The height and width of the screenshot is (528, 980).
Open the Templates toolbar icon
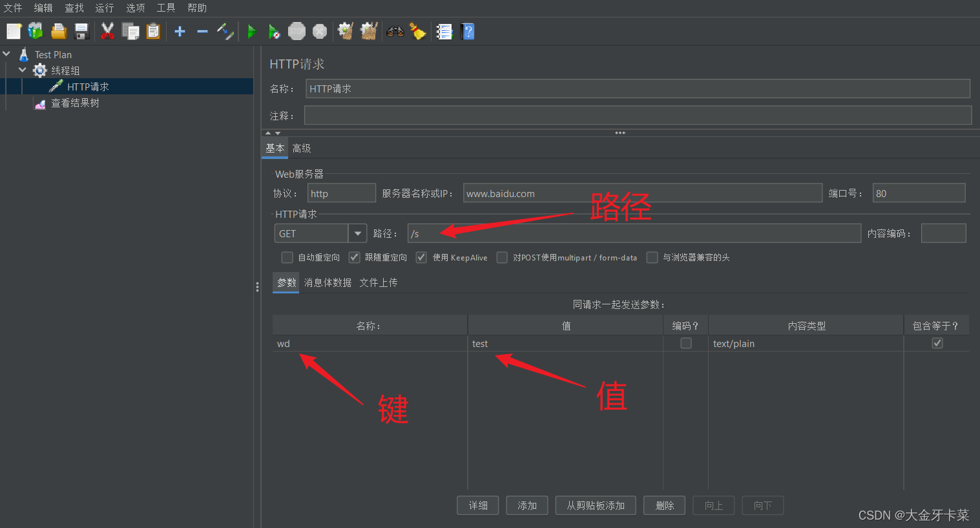[36, 31]
